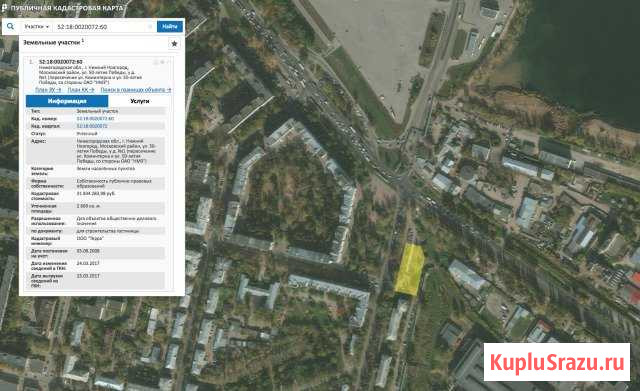Click the Публичная кадастровая карта logo
This screenshot has width=640, height=391.
[x=62, y=7]
